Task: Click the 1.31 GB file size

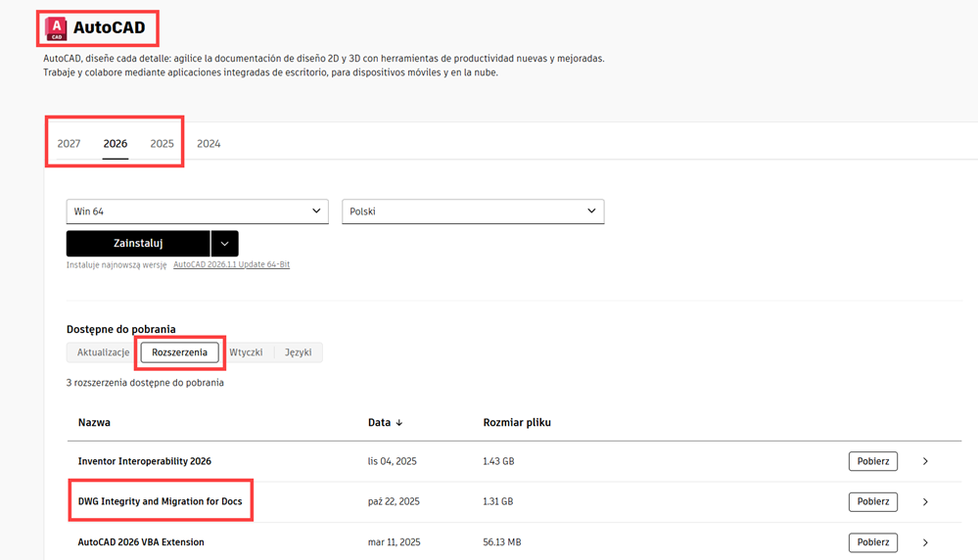Action: [498, 501]
